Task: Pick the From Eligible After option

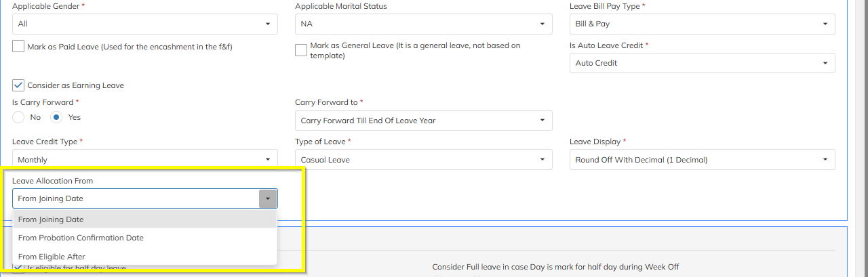Action: [x=52, y=257]
